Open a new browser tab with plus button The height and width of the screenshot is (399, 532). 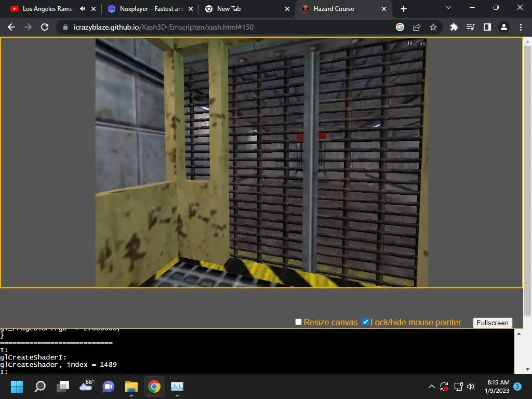pos(403,9)
